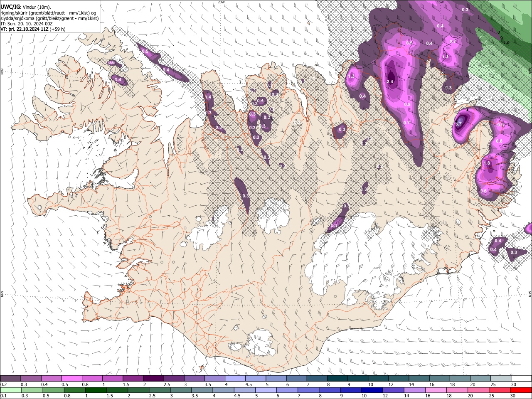Click the 3.7 precipitation value in the east
Viewport: 532px width, 399px height.
pos(458,124)
